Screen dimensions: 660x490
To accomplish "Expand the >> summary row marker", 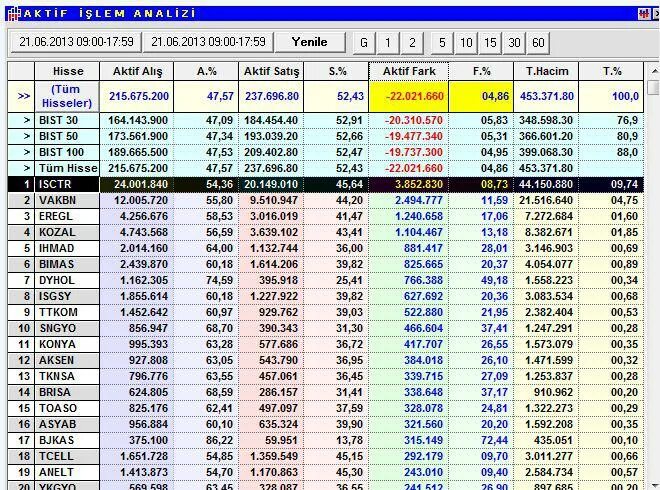I will click(x=21, y=96).
